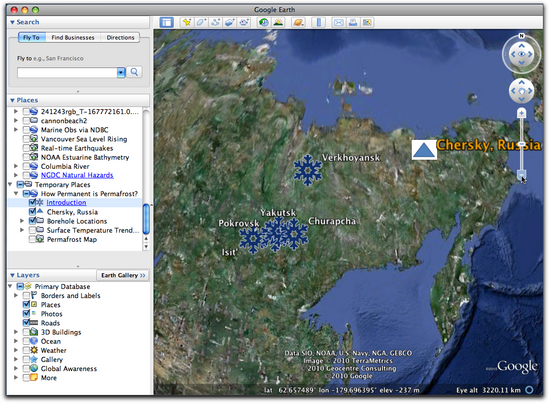Click the Add Path toolbar icon
549x403 pixels.
215,22
